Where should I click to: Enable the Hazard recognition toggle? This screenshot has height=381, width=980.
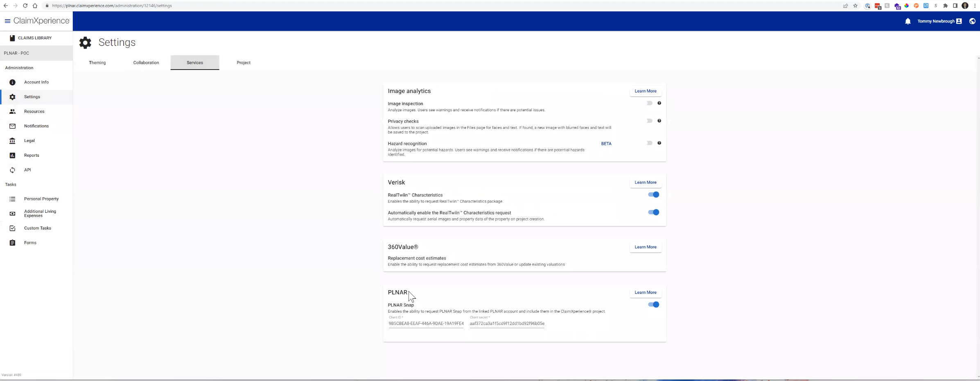[x=649, y=143]
